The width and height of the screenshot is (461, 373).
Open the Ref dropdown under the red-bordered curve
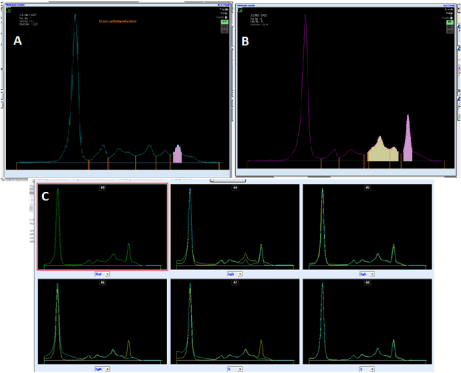pos(102,274)
